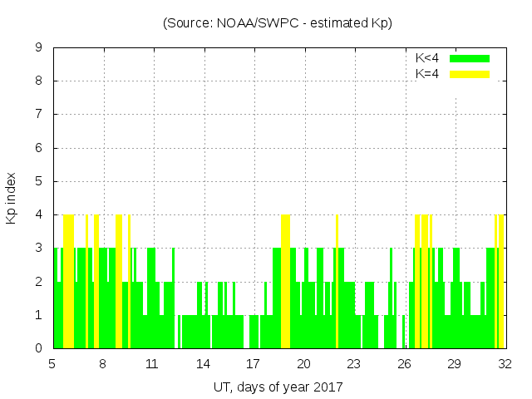Viewport: 532px width, 399px height.
Task: Click x-axis tick label 29
Action: 454,364
